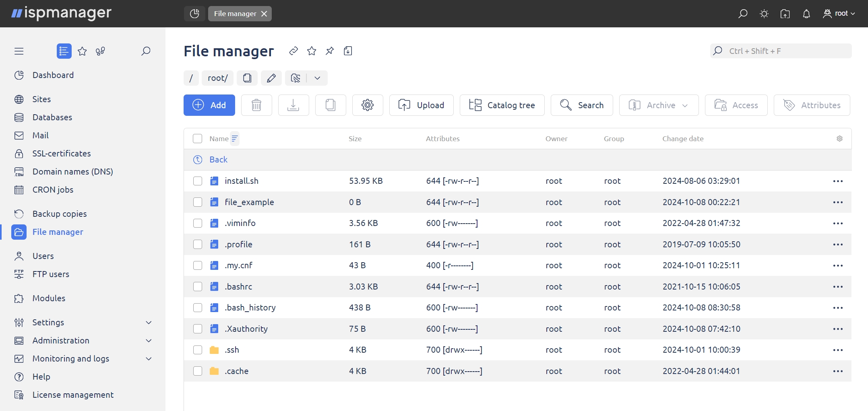
Task: Toggle the select-all checkbox in header
Action: click(198, 139)
